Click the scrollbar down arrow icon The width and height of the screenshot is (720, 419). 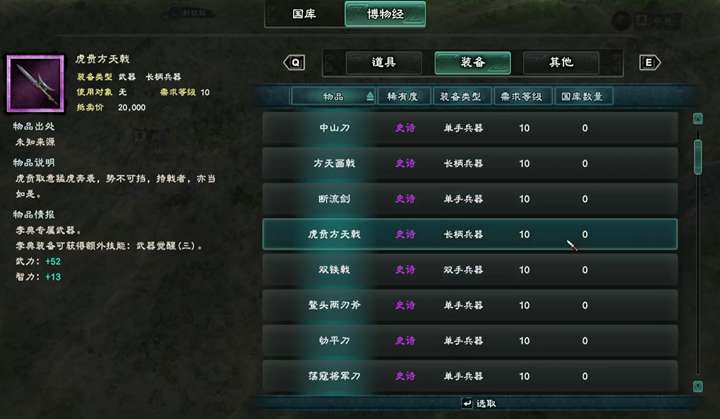tap(698, 386)
